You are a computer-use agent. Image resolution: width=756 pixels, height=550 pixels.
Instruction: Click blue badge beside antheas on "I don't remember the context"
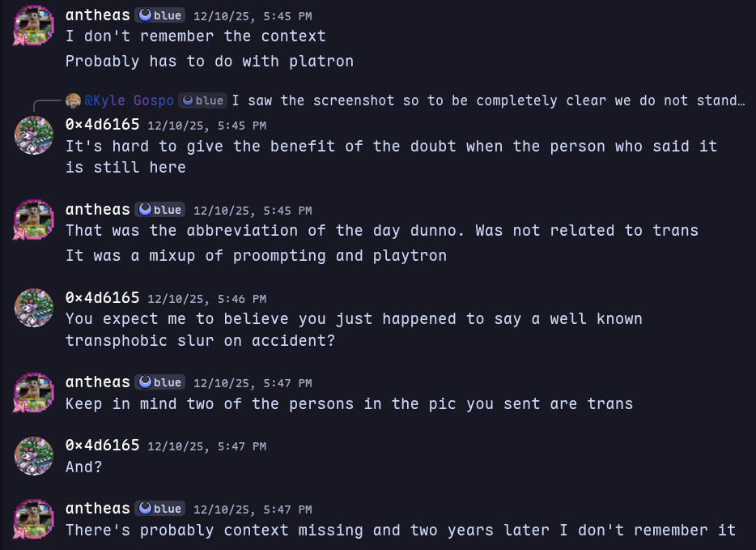pos(160,15)
